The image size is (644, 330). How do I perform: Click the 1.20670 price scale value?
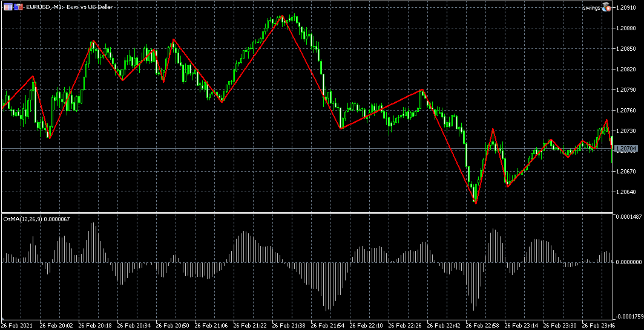tap(626, 171)
